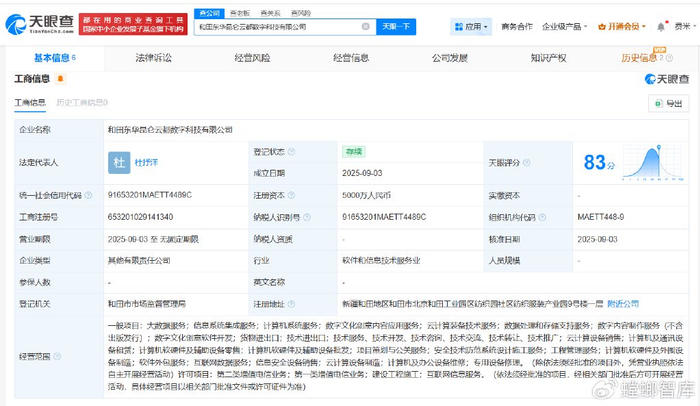Clear the search box with the X icon
Viewport: 700px width, 406px height.
[366, 27]
